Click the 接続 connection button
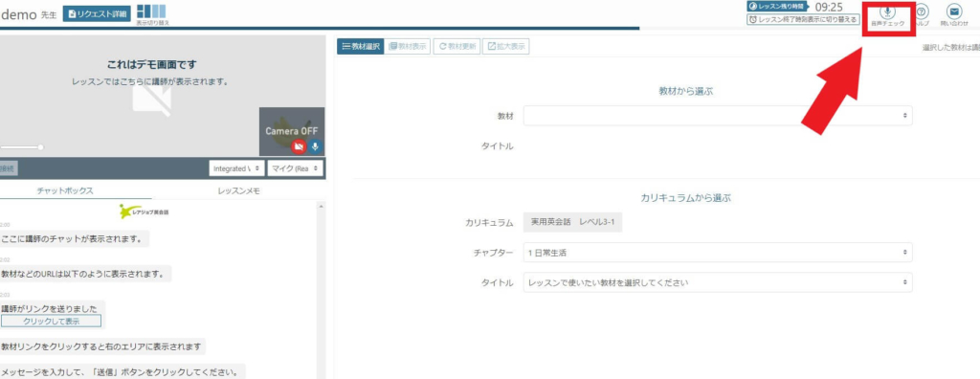This screenshot has height=379, width=980. pos(8,168)
